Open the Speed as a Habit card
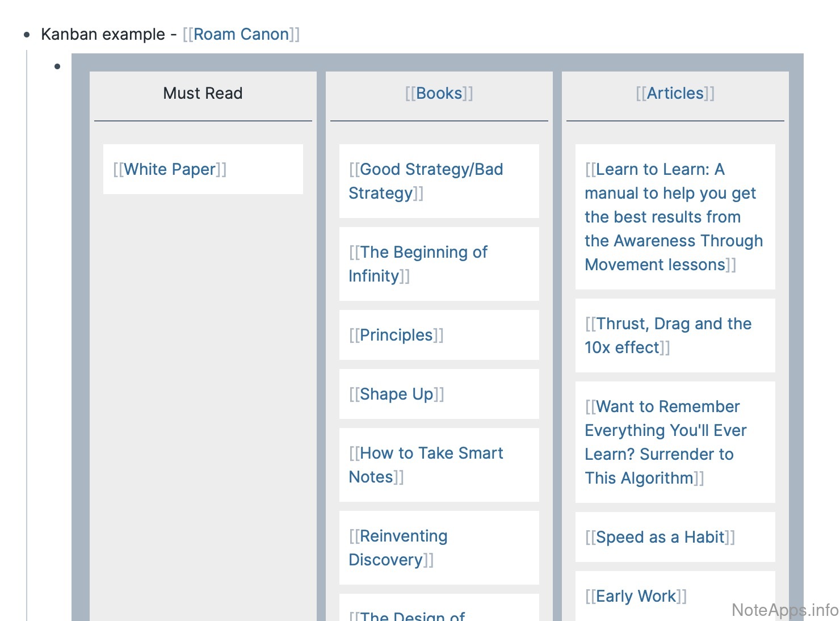This screenshot has width=840, height=621. (x=660, y=538)
